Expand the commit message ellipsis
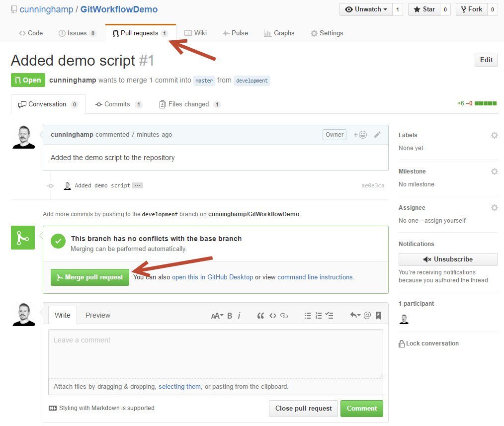This screenshot has width=504, height=426. point(138,185)
